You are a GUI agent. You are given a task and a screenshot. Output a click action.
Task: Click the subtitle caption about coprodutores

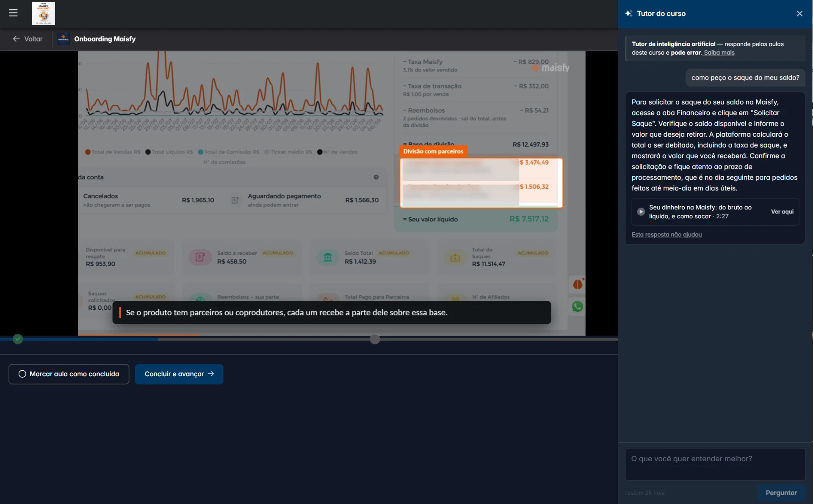(x=332, y=313)
